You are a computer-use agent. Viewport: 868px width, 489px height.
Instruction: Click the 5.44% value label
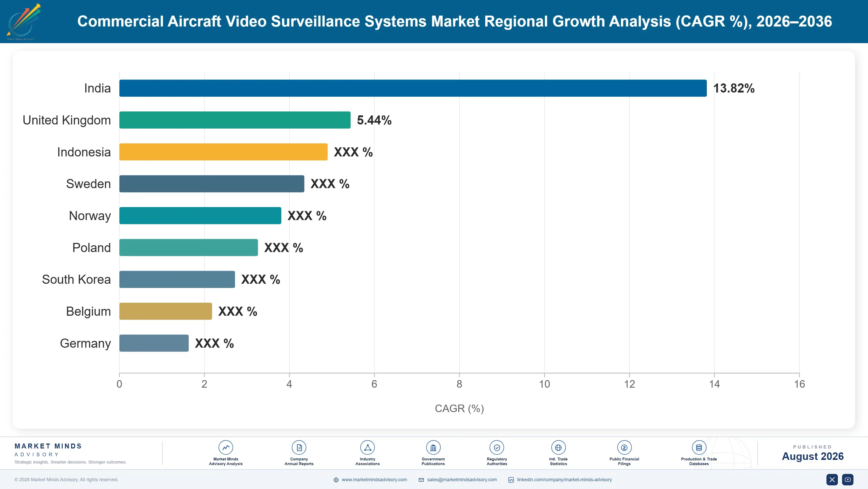(x=374, y=120)
